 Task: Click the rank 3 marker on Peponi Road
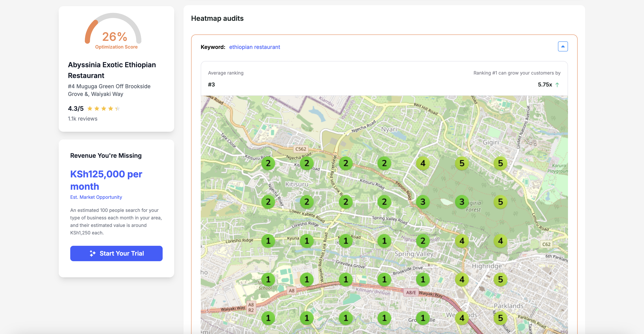coord(422,202)
